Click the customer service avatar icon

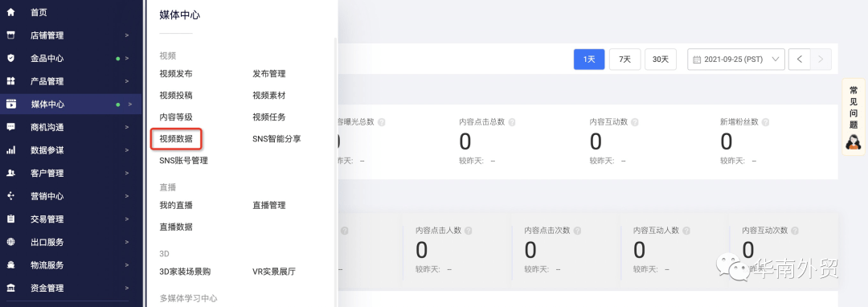[x=853, y=141]
